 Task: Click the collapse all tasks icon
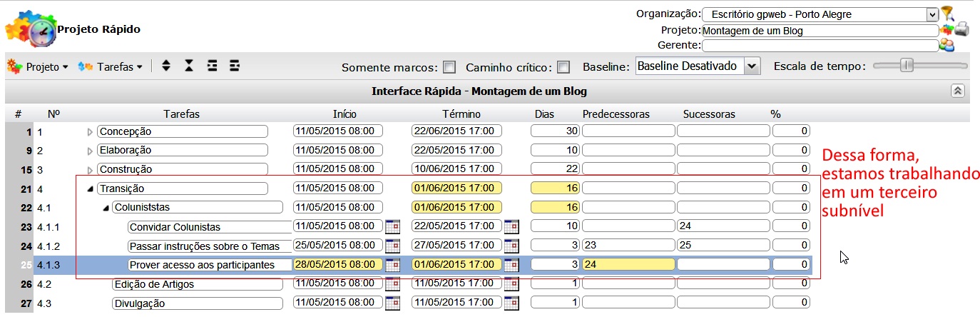[x=188, y=66]
